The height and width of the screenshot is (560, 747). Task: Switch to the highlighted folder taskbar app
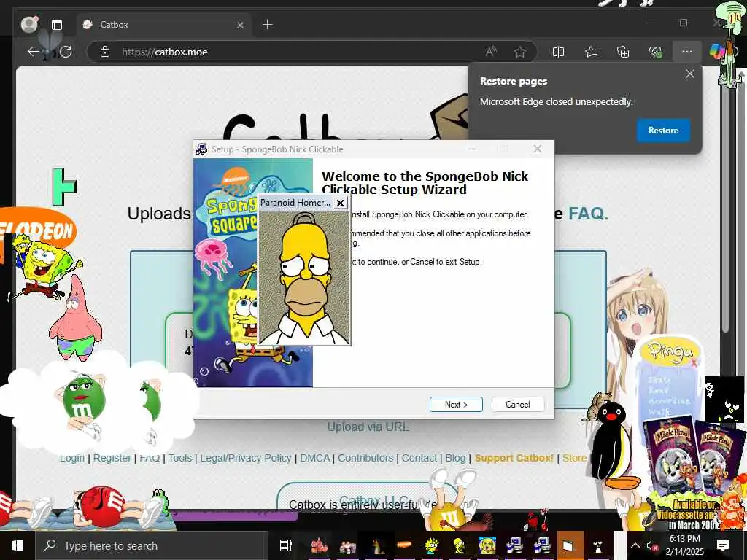point(570,545)
